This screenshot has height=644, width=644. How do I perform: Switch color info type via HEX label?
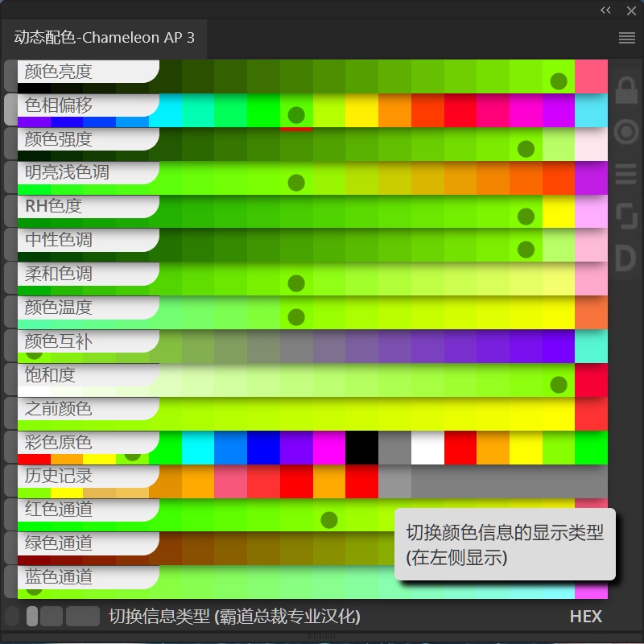point(586,617)
